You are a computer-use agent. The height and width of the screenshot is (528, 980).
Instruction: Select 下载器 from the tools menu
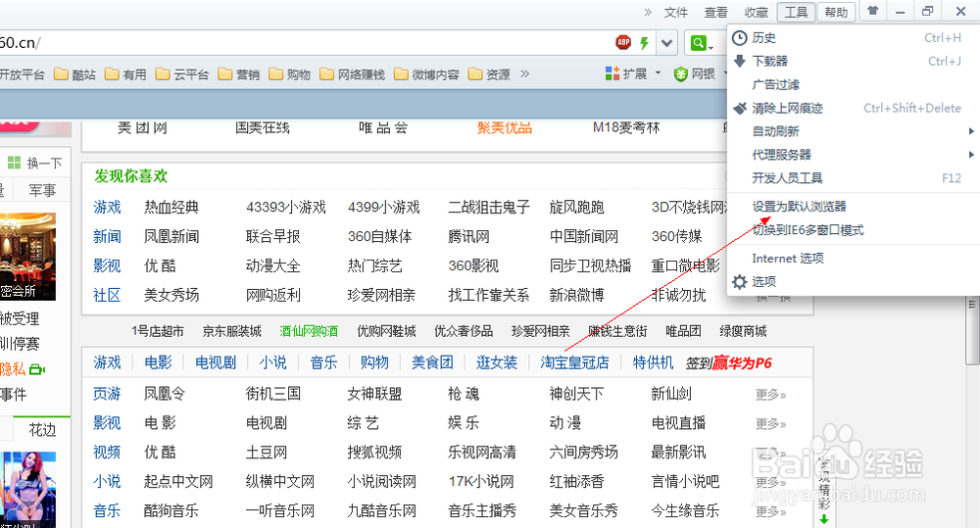tap(854, 62)
